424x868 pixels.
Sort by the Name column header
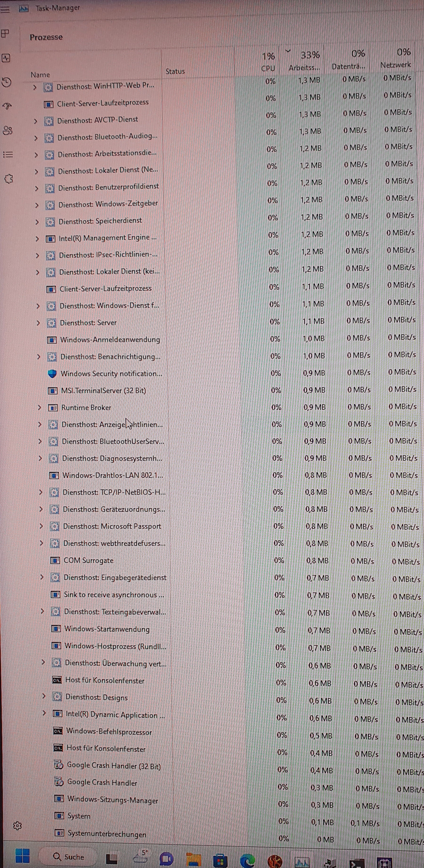point(40,75)
